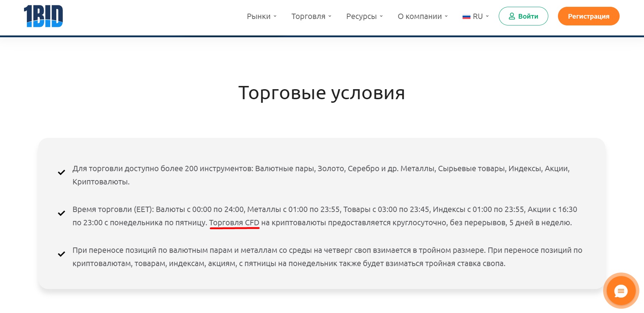Expand the RU language dropdown
The width and height of the screenshot is (644, 313).
coord(475,16)
